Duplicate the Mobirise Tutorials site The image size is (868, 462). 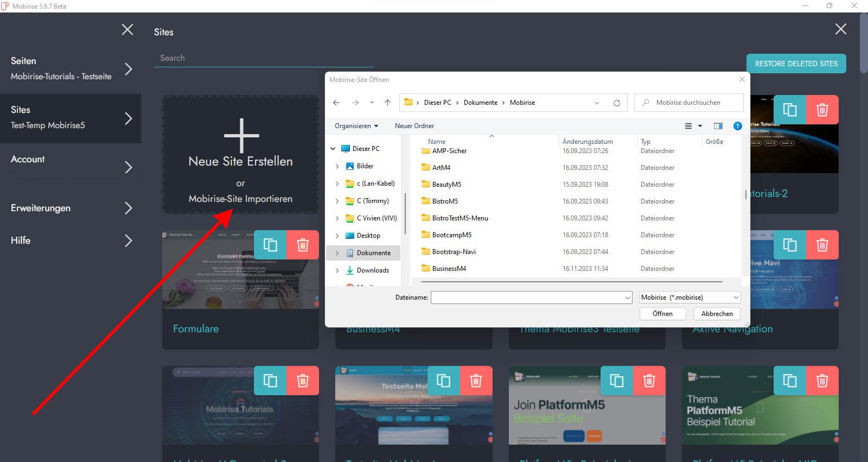pyautogui.click(x=270, y=381)
